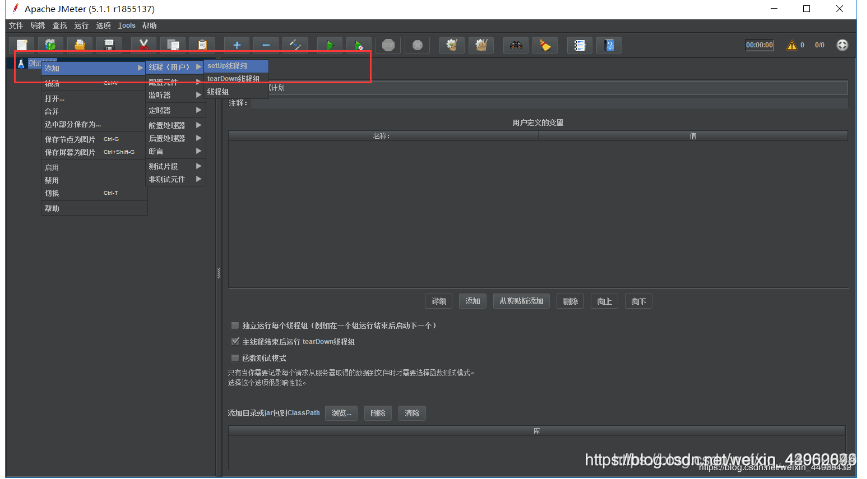The height and width of the screenshot is (479, 867).
Task: Click the blue Help toolbar icon
Action: (609, 45)
